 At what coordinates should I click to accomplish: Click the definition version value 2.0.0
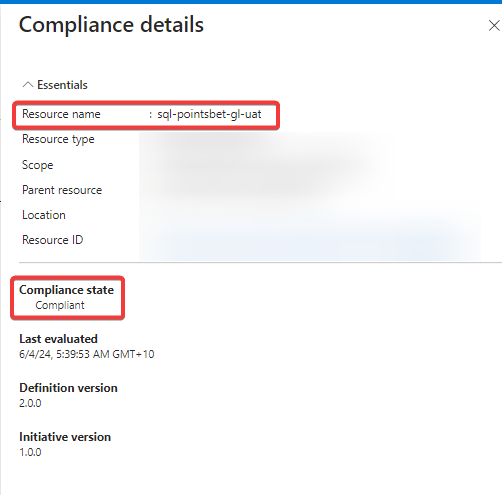tap(30, 403)
